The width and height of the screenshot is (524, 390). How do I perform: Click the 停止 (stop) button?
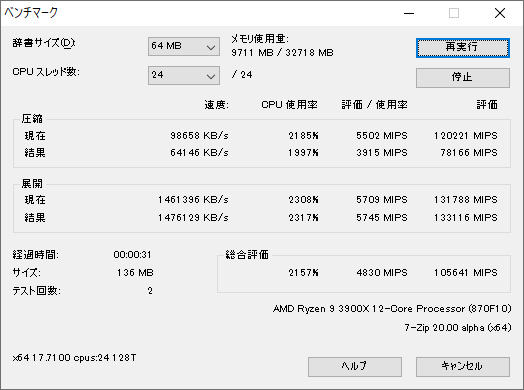[x=463, y=78]
